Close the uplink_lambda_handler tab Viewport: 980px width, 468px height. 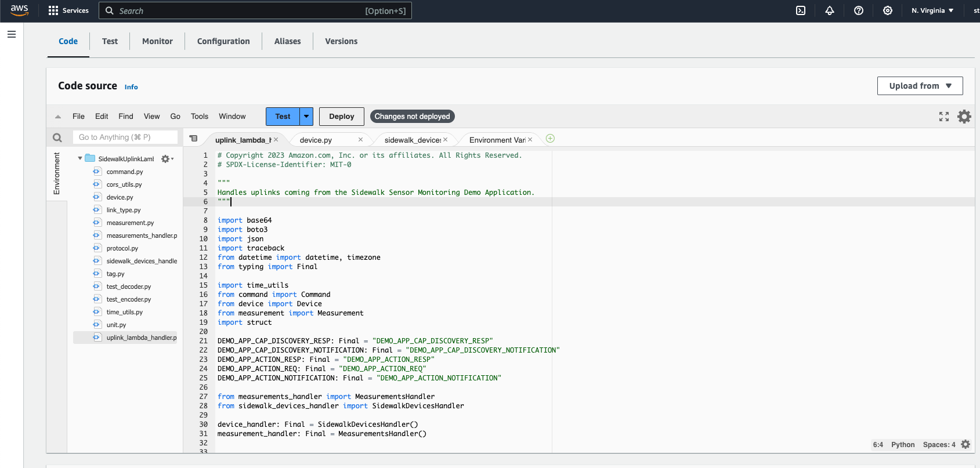pos(276,140)
